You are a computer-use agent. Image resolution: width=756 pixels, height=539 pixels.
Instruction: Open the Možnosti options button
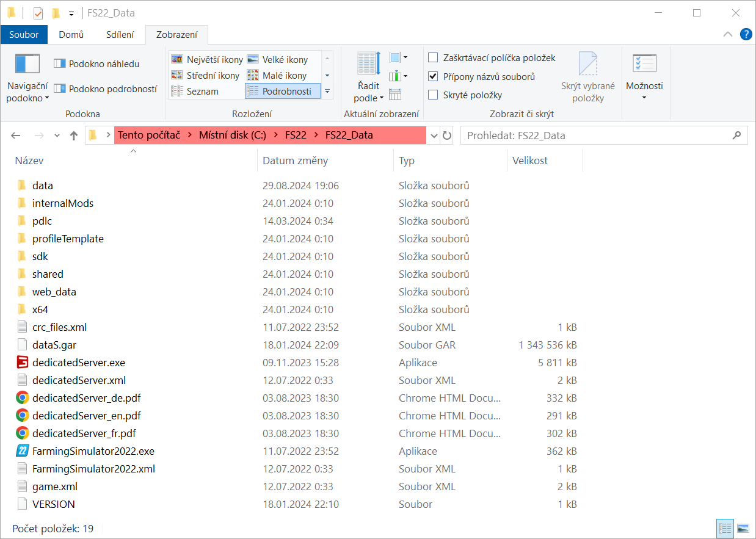click(644, 77)
